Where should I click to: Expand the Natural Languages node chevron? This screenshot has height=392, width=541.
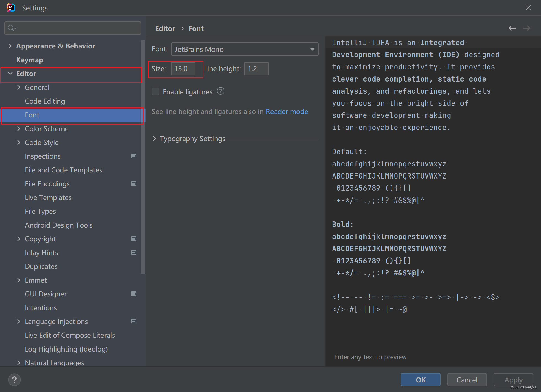pyautogui.click(x=19, y=363)
